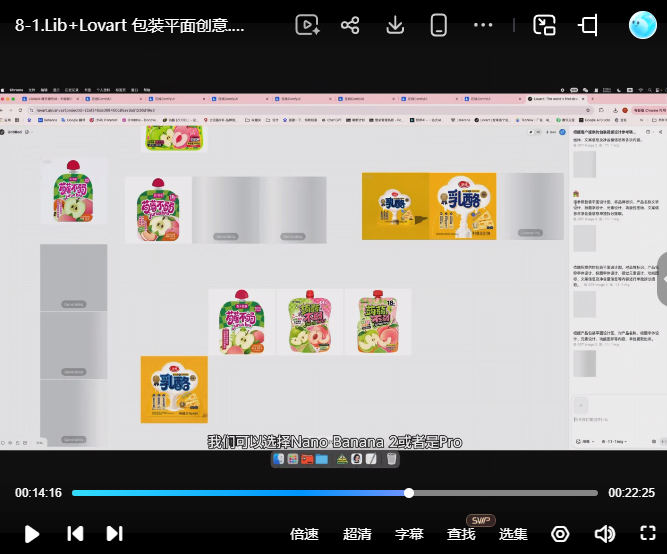This screenshot has height=554, width=667.
Task: Toggle mute with the speaker icon
Action: point(604,534)
